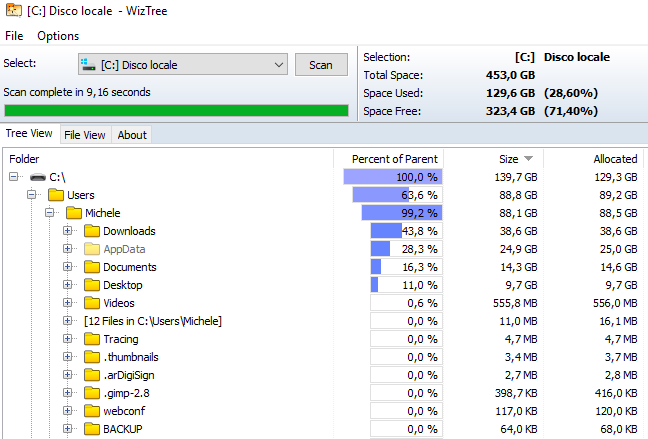Expand the AppData folder node
The height and width of the screenshot is (439, 648).
tap(67, 248)
